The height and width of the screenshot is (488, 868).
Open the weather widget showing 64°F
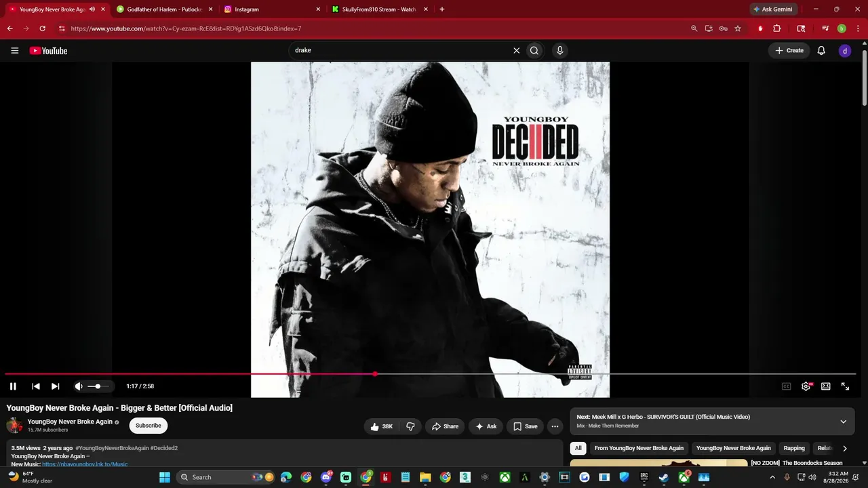(x=31, y=477)
